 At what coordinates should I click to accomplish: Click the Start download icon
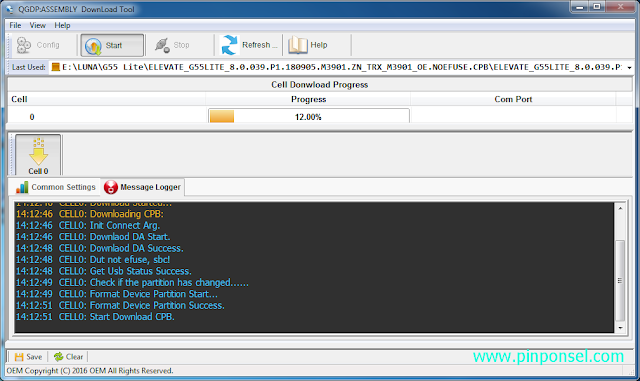[x=93, y=46]
